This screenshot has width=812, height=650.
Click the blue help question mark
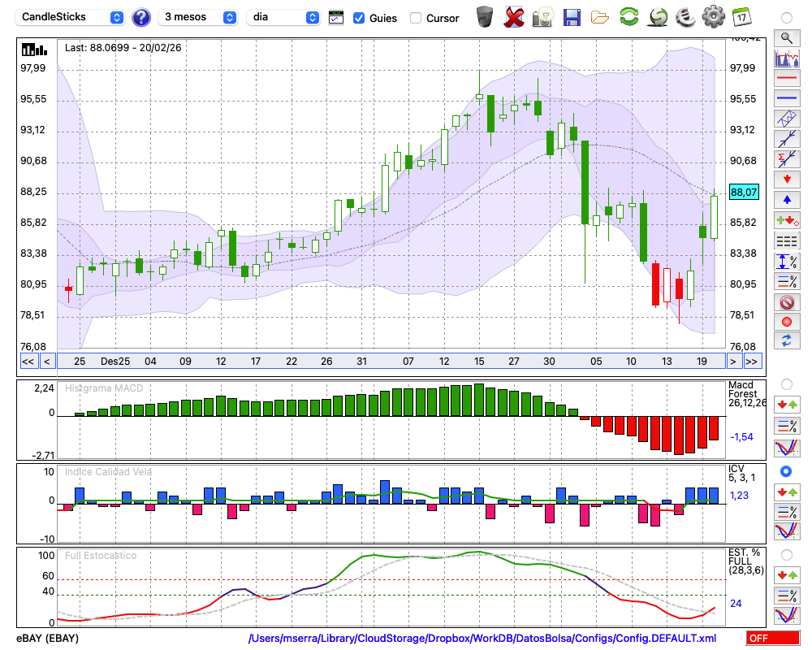[x=140, y=18]
